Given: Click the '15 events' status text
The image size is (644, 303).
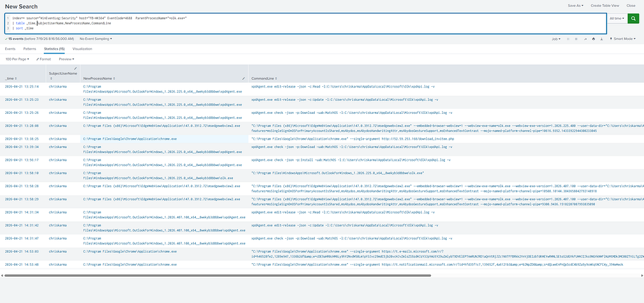Looking at the screenshot, I should point(39,39).
